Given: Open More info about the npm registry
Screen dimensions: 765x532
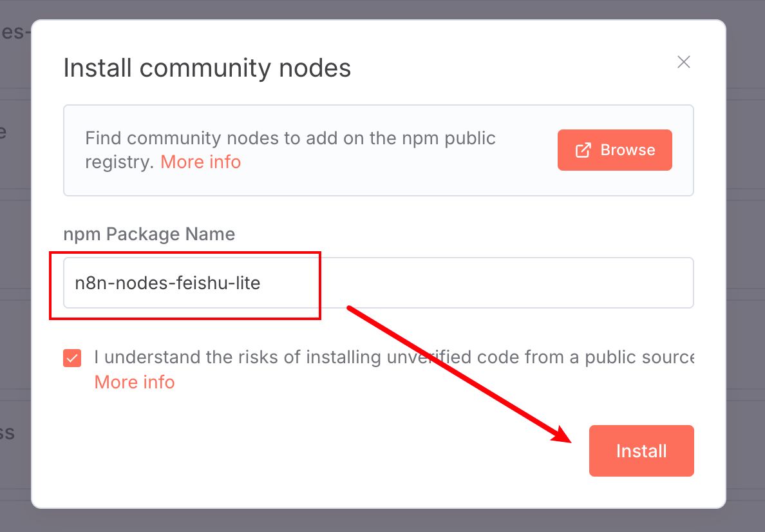Looking at the screenshot, I should tap(200, 162).
